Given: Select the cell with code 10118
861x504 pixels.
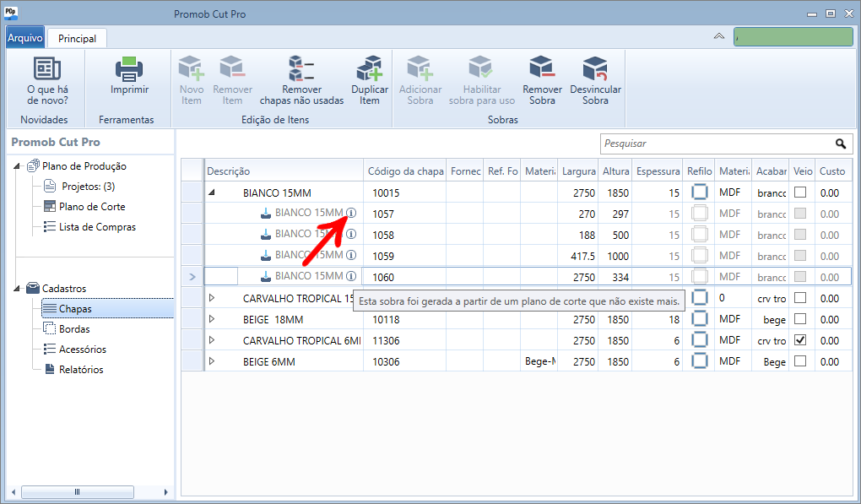Looking at the screenshot, I should click(404, 319).
